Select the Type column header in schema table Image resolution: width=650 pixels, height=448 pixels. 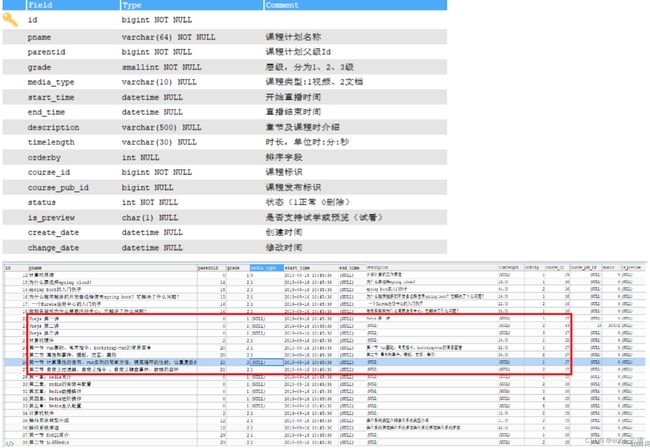pyautogui.click(x=132, y=5)
